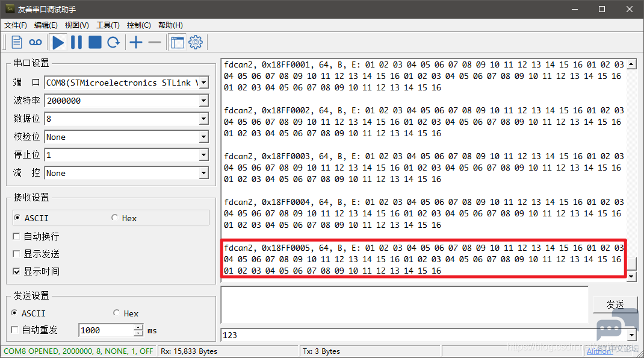The width and height of the screenshot is (644, 358).
Task: Expand the history dropdown showing 123
Action: 632,335
